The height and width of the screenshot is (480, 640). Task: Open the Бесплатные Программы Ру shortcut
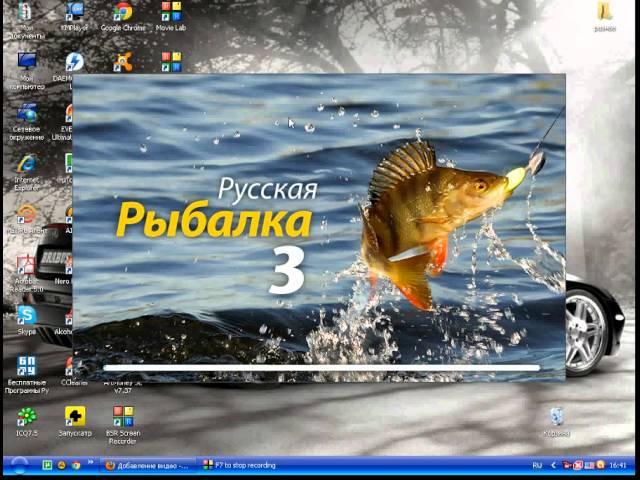coord(27,374)
